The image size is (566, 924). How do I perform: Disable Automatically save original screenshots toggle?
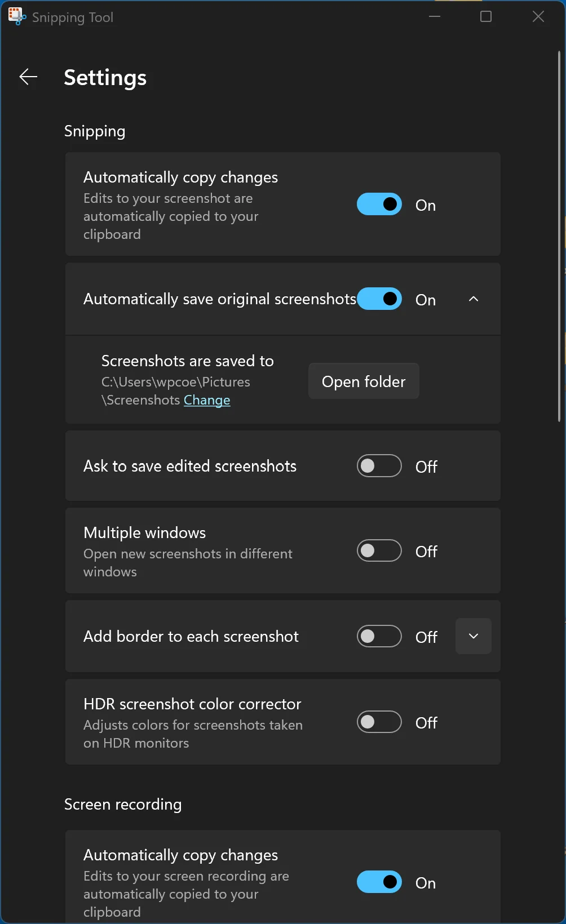tap(379, 299)
